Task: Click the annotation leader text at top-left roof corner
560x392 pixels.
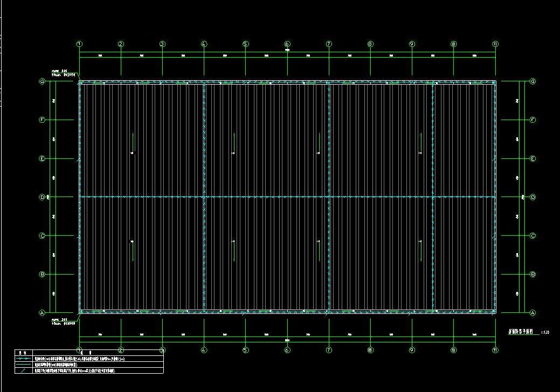Action: coord(64,74)
